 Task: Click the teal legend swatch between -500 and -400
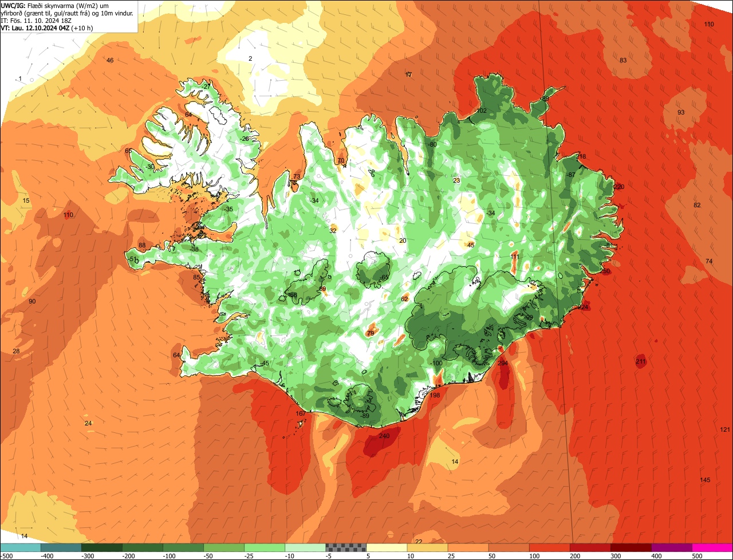point(21,547)
